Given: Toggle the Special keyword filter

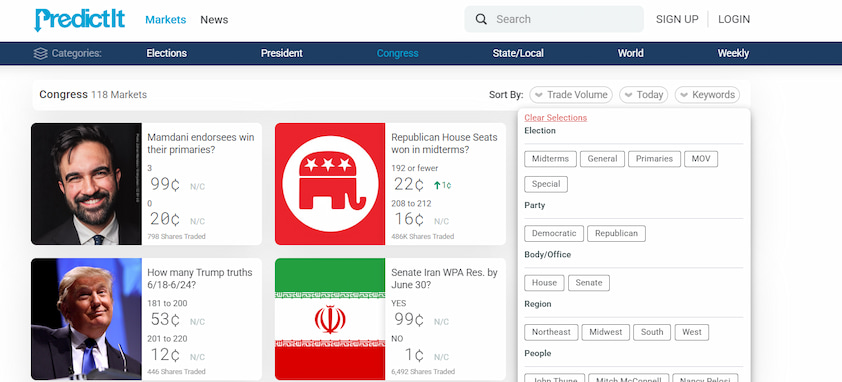Looking at the screenshot, I should point(546,184).
